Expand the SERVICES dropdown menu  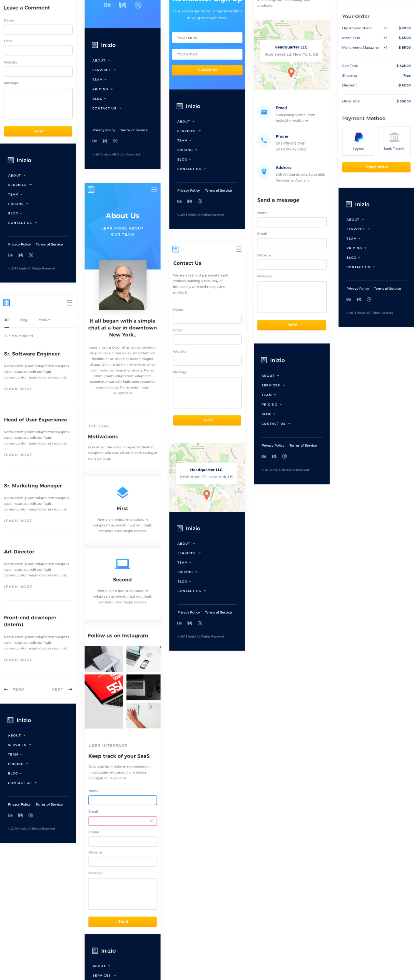(19, 185)
